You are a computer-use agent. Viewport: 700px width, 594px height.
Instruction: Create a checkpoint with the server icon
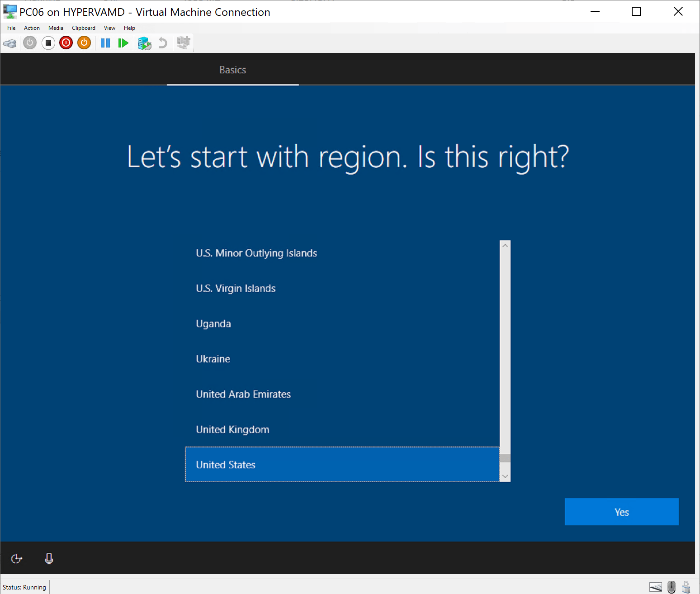point(144,43)
